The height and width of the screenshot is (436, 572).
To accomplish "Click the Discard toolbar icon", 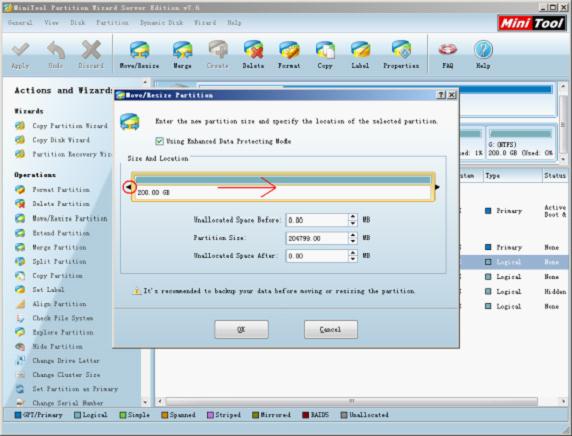I will click(91, 55).
